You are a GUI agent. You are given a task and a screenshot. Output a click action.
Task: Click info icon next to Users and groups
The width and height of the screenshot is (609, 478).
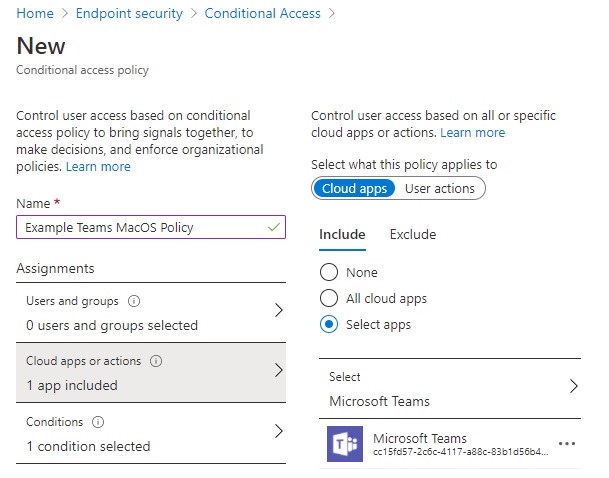click(x=134, y=301)
